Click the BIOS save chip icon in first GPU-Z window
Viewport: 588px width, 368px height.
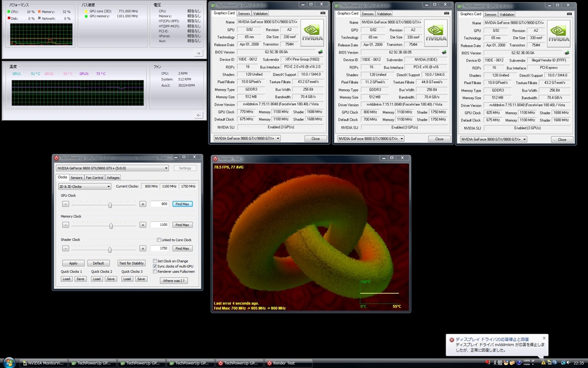coord(320,52)
